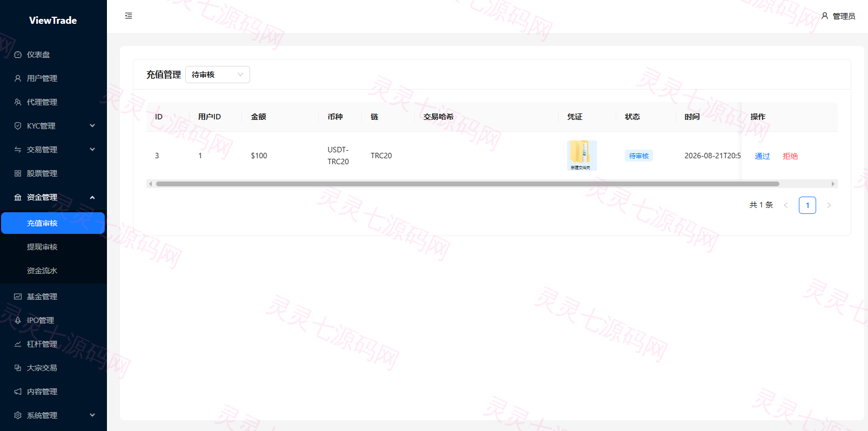Click the KYC管理 shield icon
The width and height of the screenshot is (868, 431).
point(18,126)
